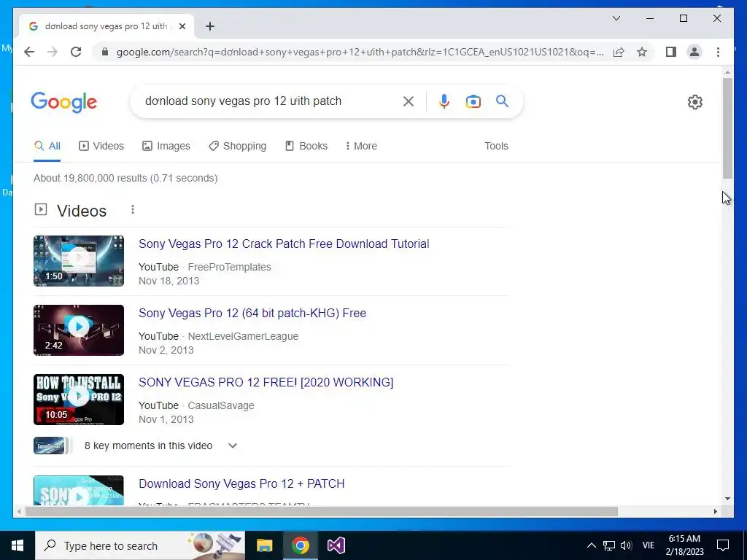Click the horizontal scrollbar right arrow
This screenshot has width=747, height=560.
tap(716, 511)
